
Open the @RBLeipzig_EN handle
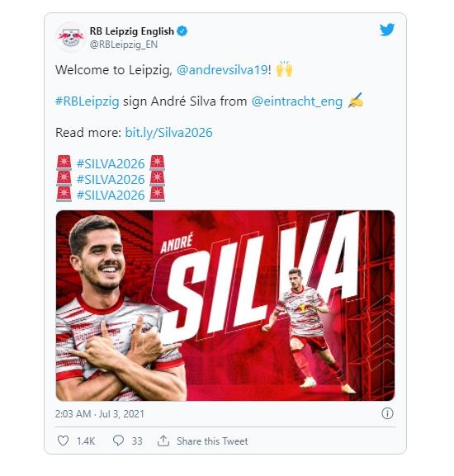pyautogui.click(x=124, y=45)
